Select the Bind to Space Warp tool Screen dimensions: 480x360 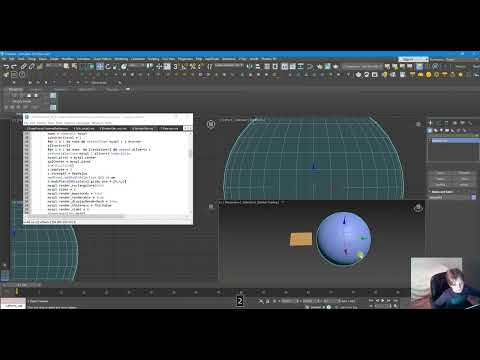[x=40, y=66]
